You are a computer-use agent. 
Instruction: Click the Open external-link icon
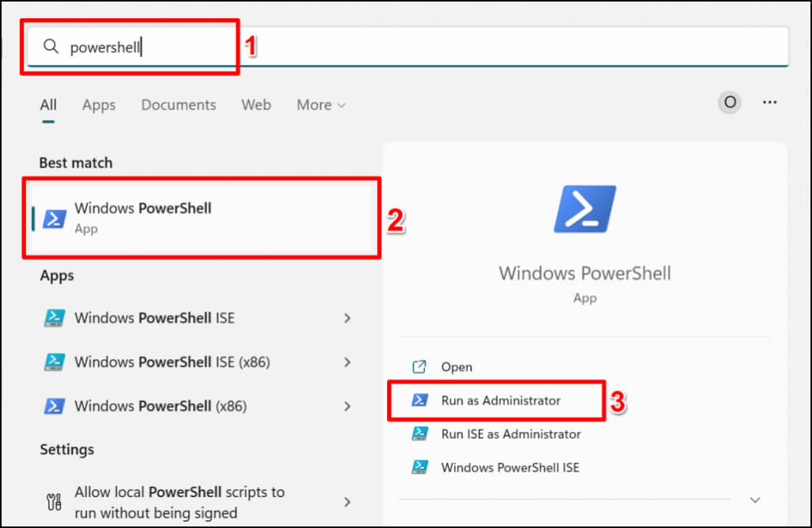pyautogui.click(x=419, y=366)
